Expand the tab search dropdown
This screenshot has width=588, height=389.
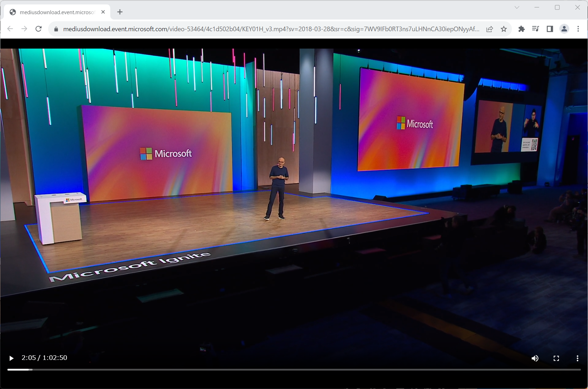(x=517, y=7)
